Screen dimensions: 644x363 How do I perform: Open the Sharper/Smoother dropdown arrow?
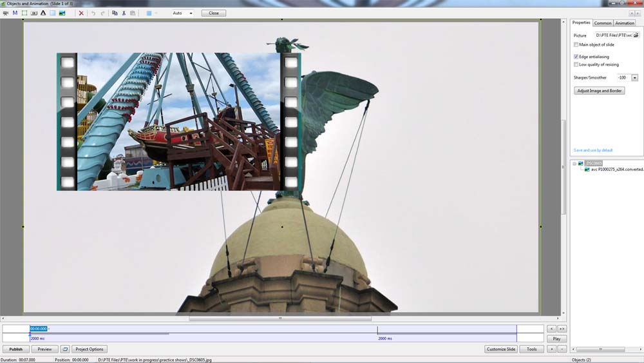click(634, 77)
